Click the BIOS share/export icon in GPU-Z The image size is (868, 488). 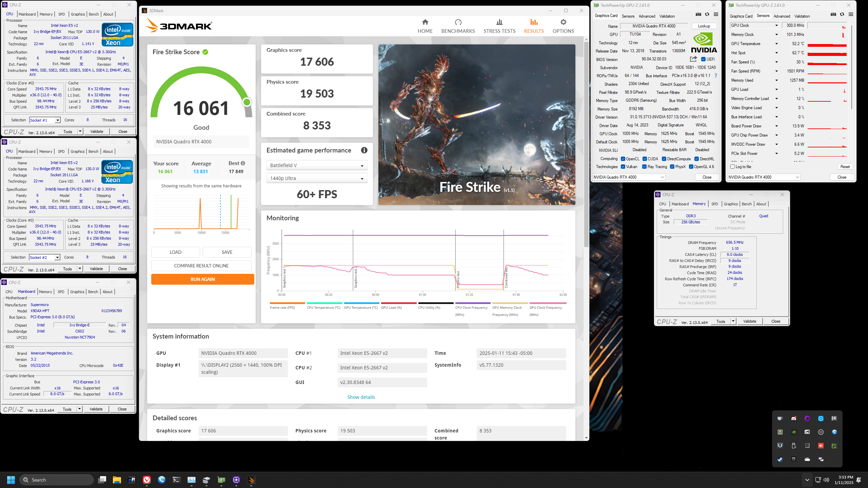coord(693,59)
